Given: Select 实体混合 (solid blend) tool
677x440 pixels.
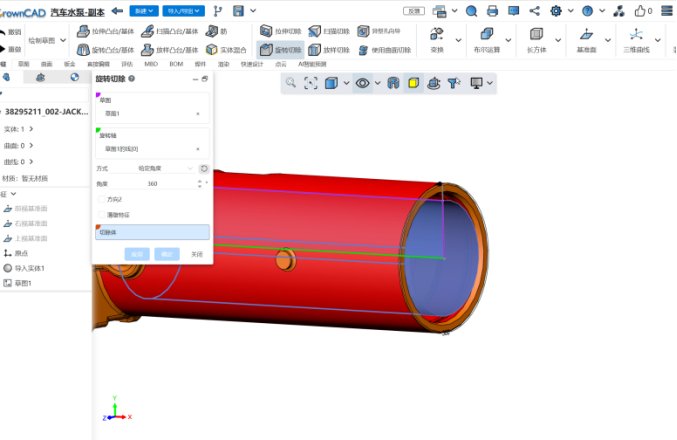Looking at the screenshot, I should click(226, 50).
